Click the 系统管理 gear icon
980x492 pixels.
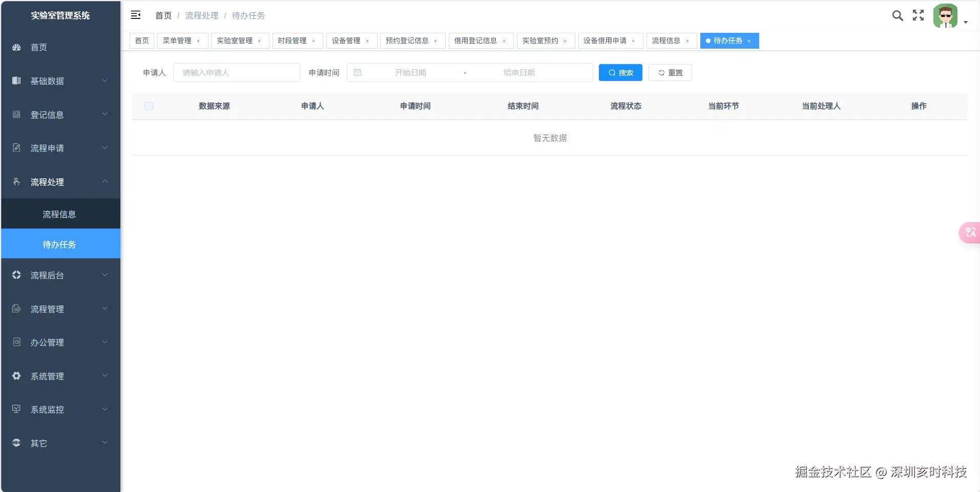pyautogui.click(x=16, y=376)
